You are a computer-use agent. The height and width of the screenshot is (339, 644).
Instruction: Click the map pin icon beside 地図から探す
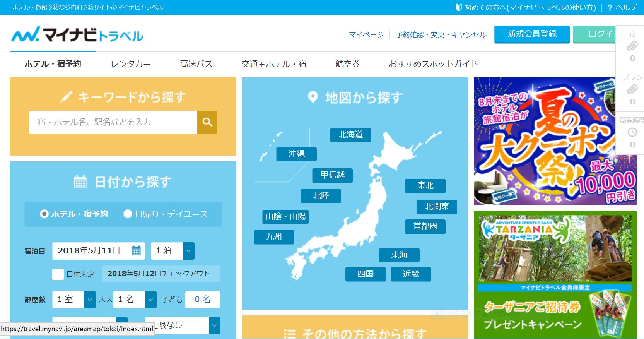click(313, 97)
